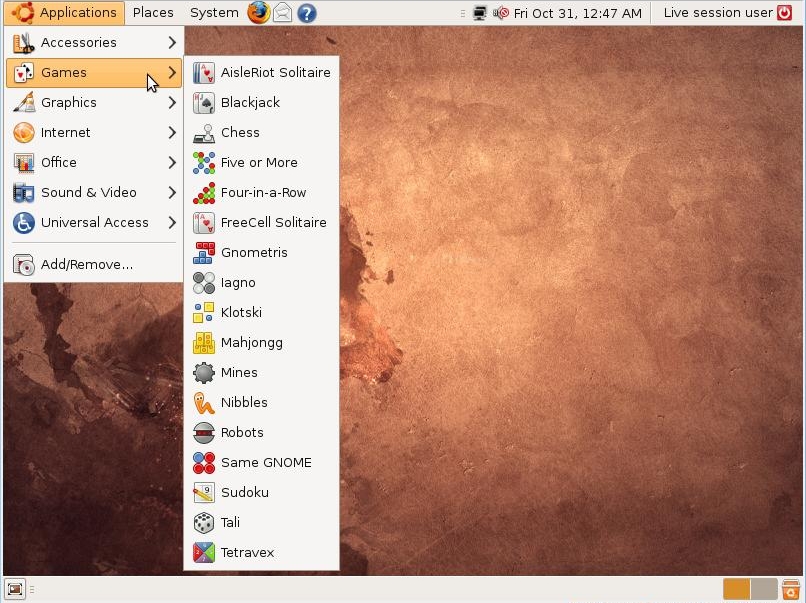Open the Help question mark launcher
Image resolution: width=806 pixels, height=603 pixels.
pyautogui.click(x=306, y=13)
